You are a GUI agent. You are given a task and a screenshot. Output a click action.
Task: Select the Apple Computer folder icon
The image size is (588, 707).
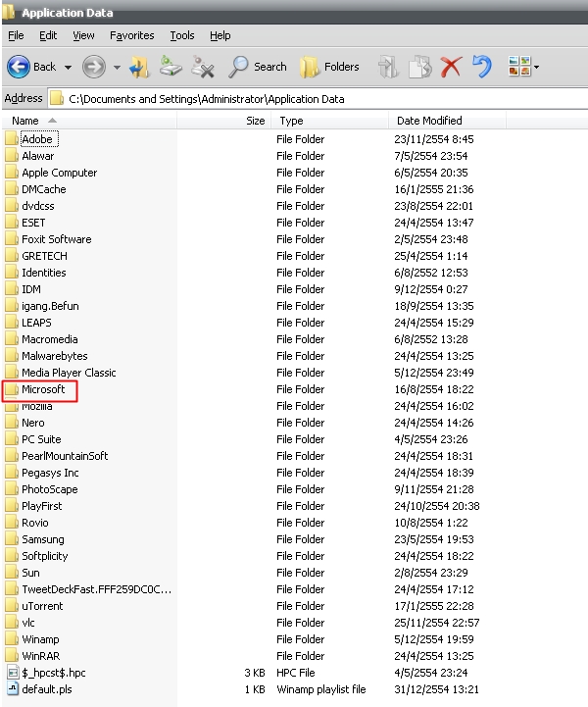point(12,173)
